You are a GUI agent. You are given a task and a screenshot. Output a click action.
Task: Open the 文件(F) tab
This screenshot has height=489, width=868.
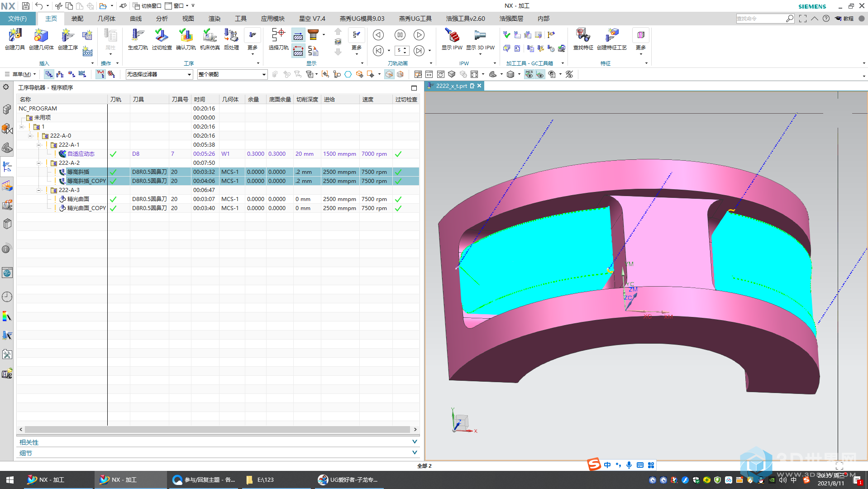click(17, 19)
